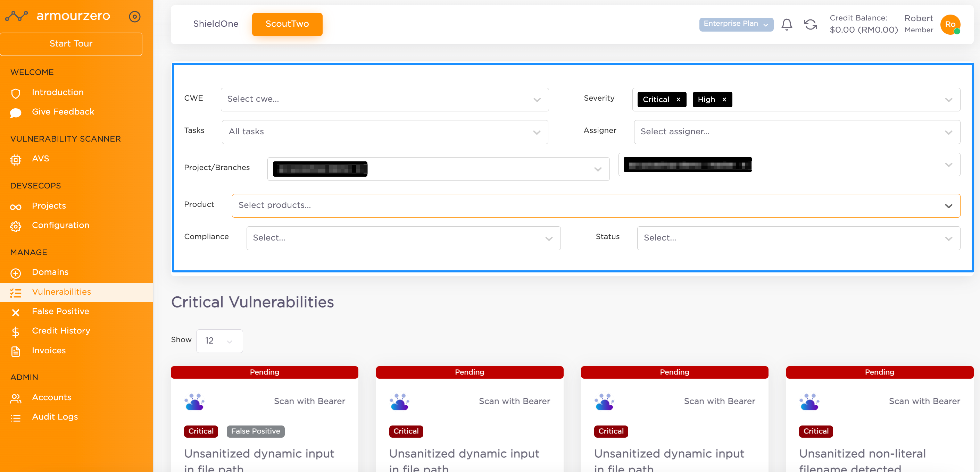The width and height of the screenshot is (980, 472).
Task: Click the sidebar collapse target icon
Action: [135, 16]
